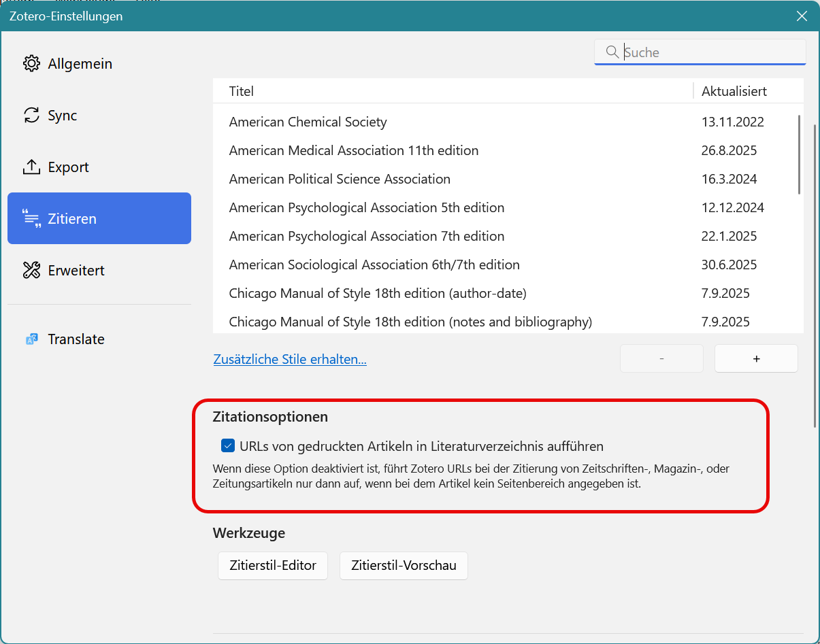The width and height of the screenshot is (820, 644).
Task: Open the Zitierstil-Editor
Action: 273,566
